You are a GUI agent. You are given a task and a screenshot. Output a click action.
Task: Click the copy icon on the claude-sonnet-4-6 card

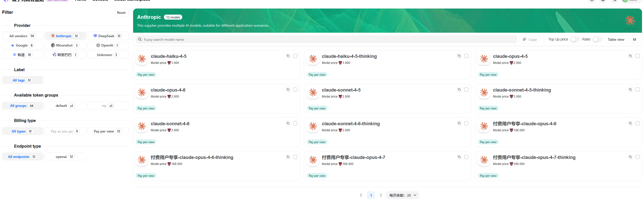click(288, 123)
